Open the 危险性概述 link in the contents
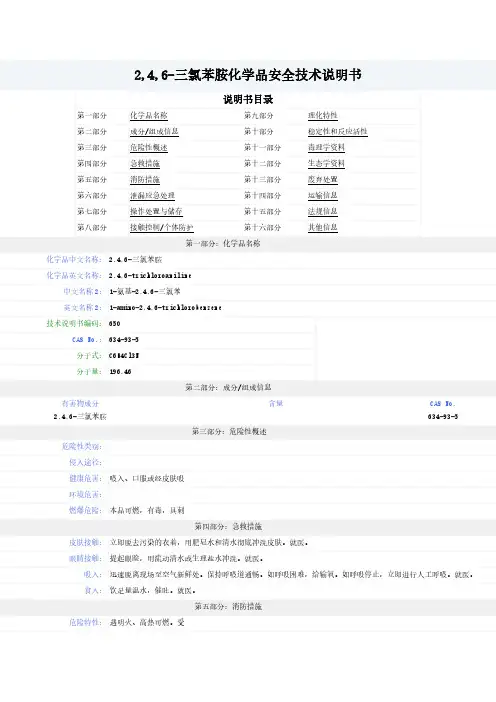Screen dimensions: 496x702 pyautogui.click(x=149, y=148)
